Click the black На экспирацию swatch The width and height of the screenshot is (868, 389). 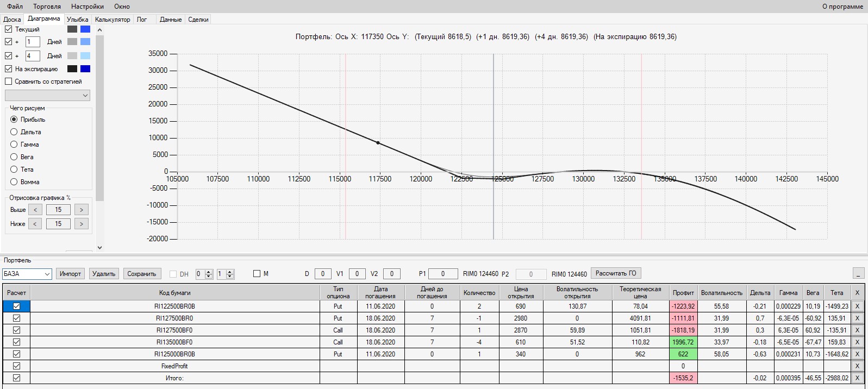[72, 69]
